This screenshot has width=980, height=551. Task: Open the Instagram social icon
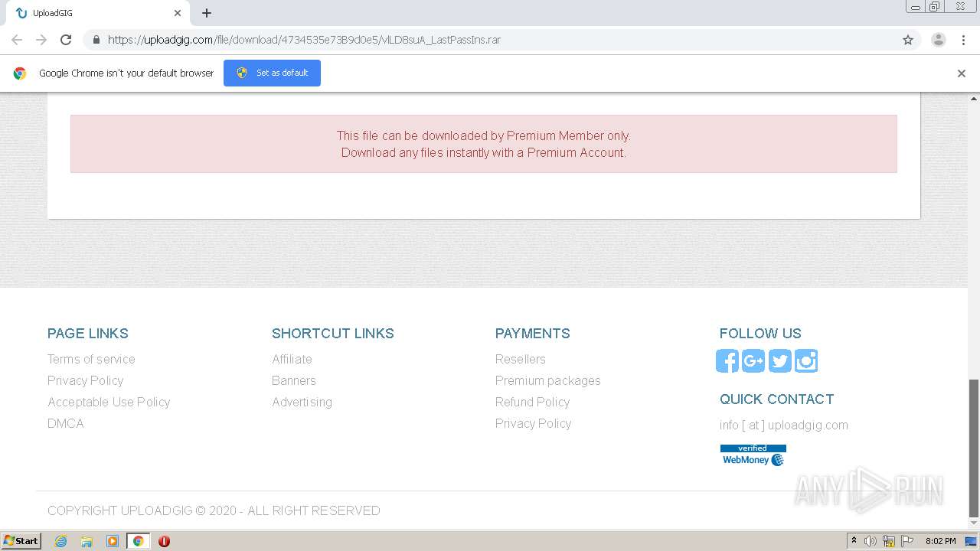tap(806, 360)
